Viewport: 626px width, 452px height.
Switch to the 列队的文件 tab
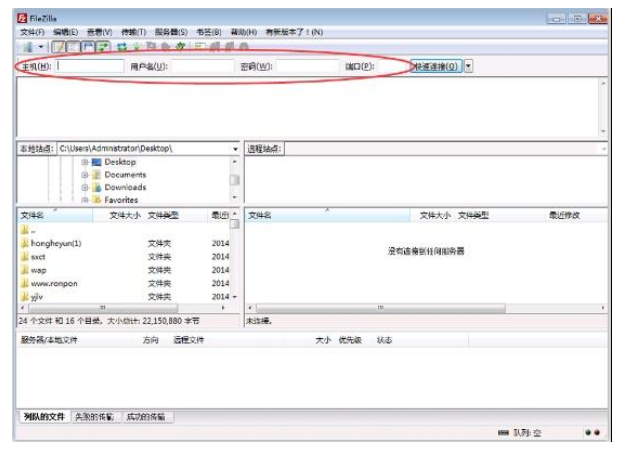point(44,417)
